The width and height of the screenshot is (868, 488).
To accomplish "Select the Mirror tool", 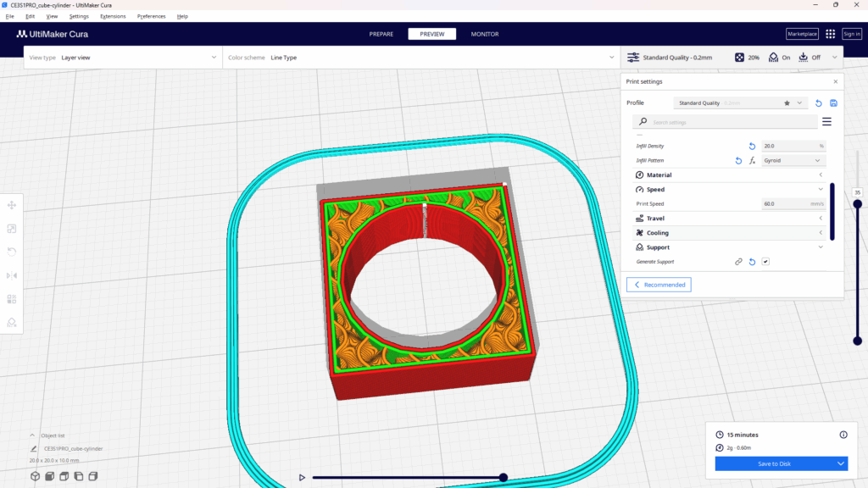I will (x=12, y=275).
